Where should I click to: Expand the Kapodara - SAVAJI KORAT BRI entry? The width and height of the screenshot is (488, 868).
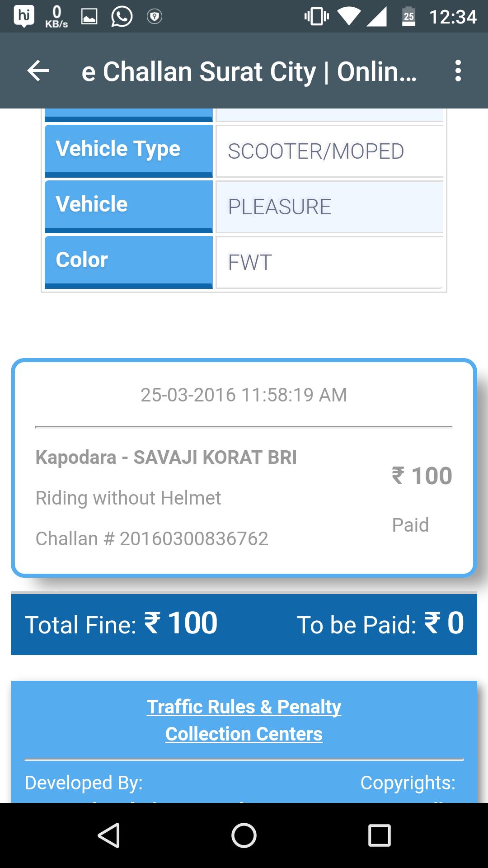(x=166, y=458)
